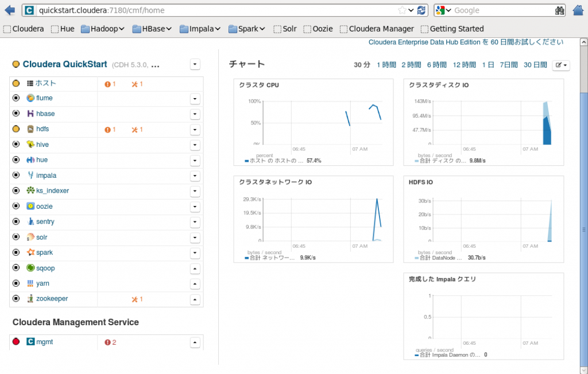Open the Impala bookmarks folder
The height and width of the screenshot is (374, 588).
tap(200, 29)
